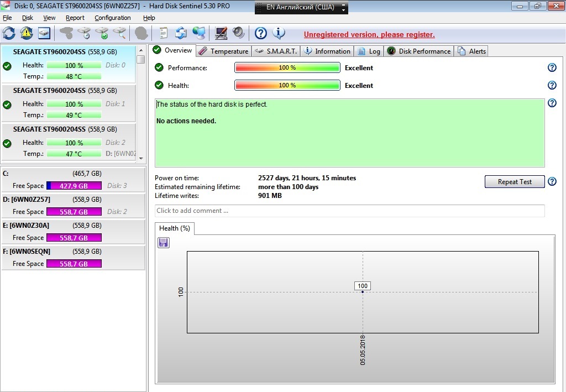Select drive D: [6WN0Z257] entry

pos(74,205)
